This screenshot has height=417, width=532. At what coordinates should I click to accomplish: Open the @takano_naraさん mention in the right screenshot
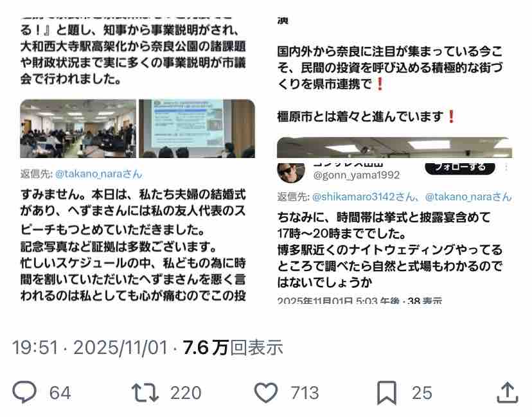pos(468,197)
